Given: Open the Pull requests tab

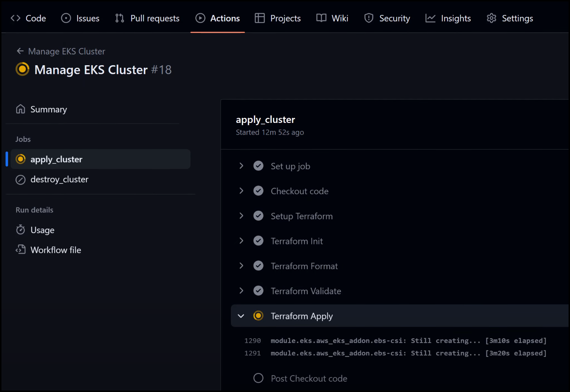Looking at the screenshot, I should 147,18.
